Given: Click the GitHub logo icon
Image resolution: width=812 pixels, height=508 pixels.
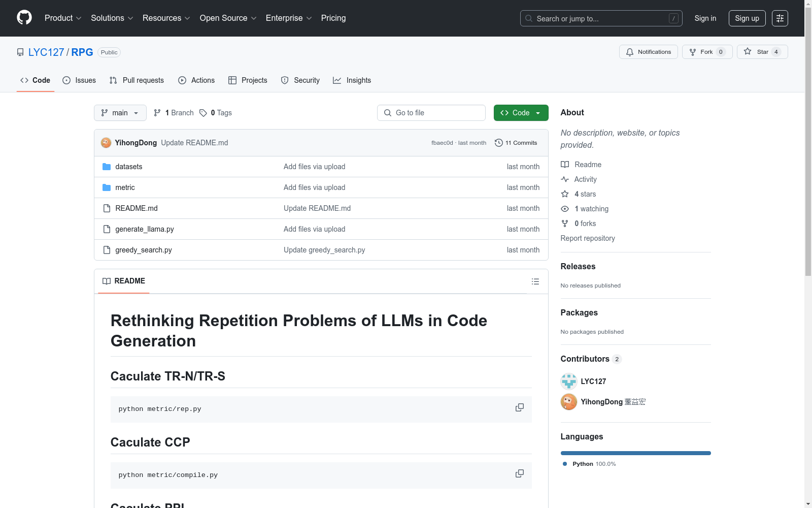Looking at the screenshot, I should 24,18.
